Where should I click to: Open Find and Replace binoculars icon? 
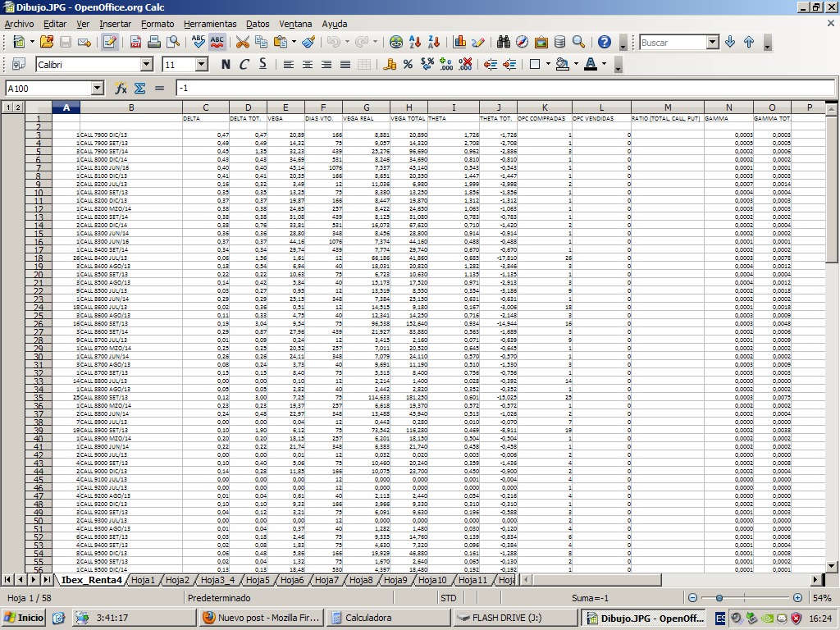[503, 42]
